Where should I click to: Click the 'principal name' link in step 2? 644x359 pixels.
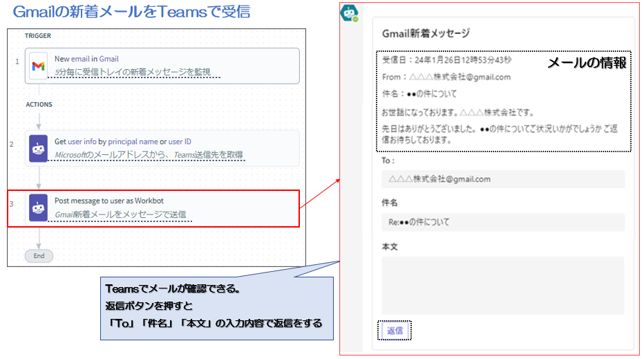coord(133,142)
